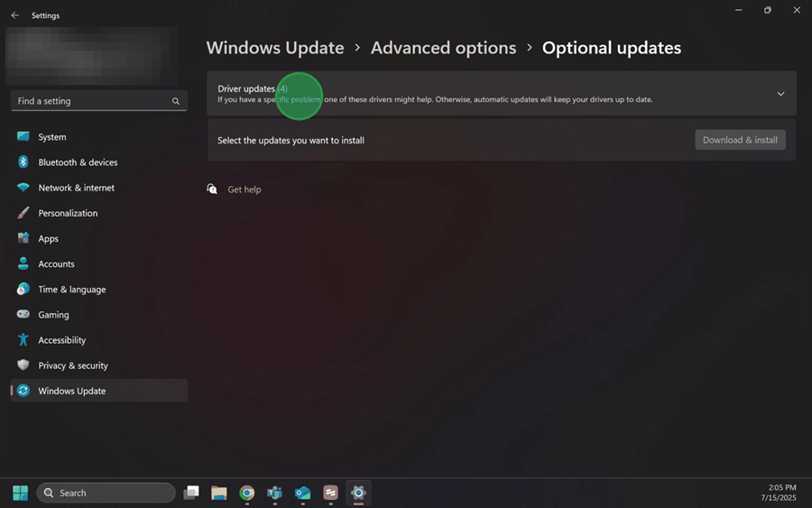This screenshot has width=812, height=508.
Task: Open the Accounts settings page
Action: [x=56, y=264]
